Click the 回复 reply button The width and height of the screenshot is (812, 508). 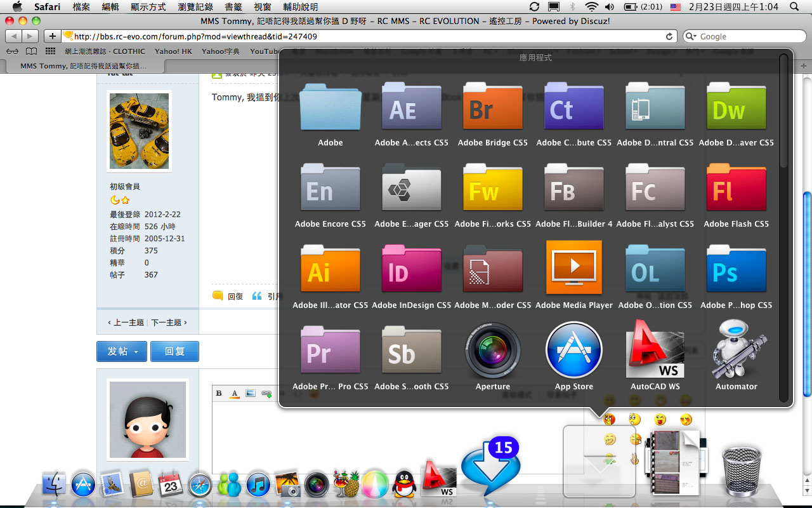tap(174, 351)
